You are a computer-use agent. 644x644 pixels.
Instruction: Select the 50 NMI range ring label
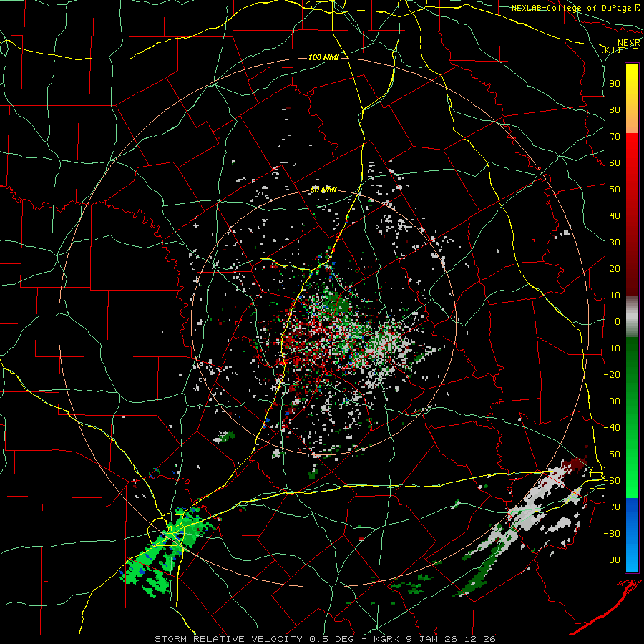point(323,190)
